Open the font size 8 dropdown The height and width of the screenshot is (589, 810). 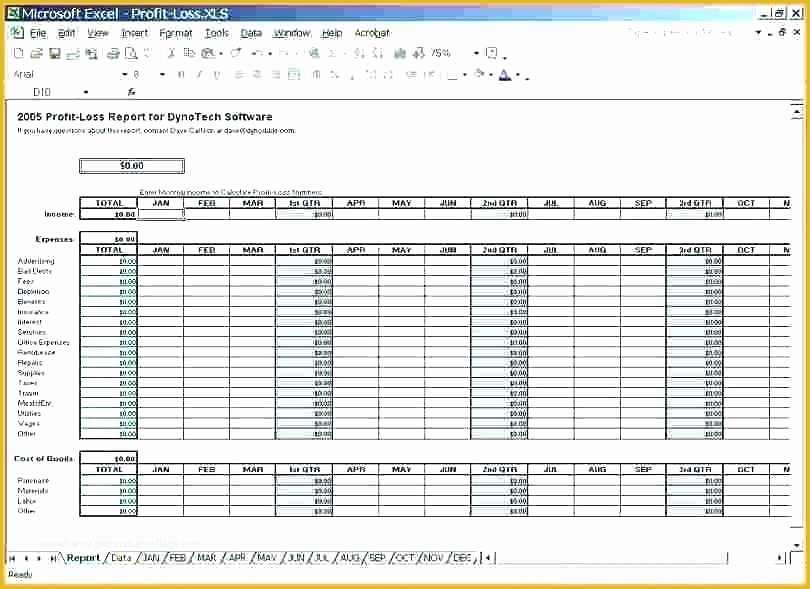162,75
